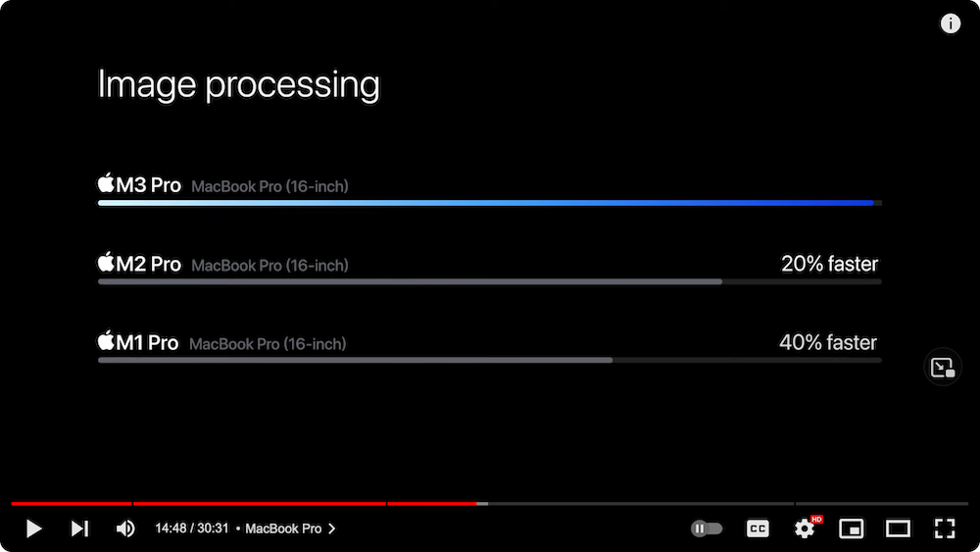Switch to miniplayer mode
This screenshot has height=552, width=980.
[x=852, y=528]
